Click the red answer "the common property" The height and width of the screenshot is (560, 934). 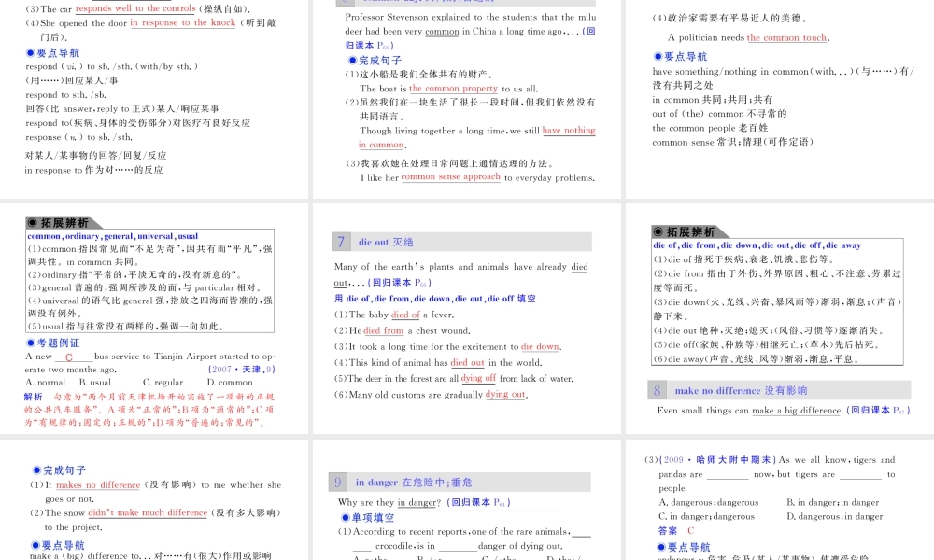pyautogui.click(x=453, y=88)
